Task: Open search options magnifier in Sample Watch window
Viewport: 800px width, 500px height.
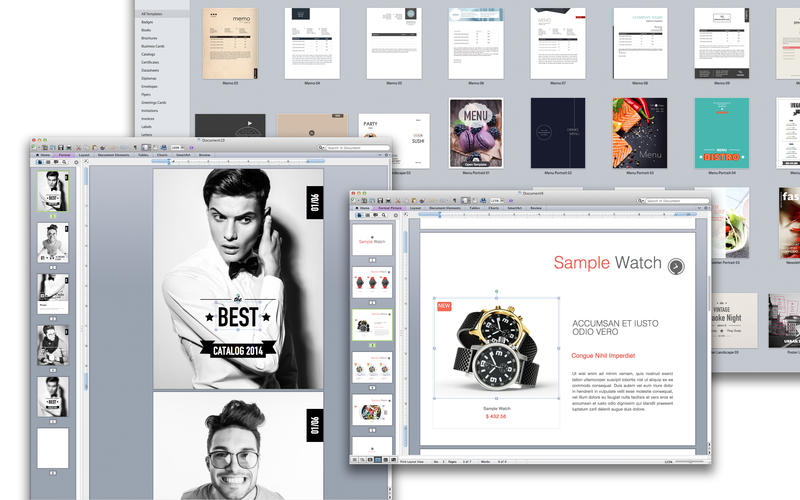Action: point(641,201)
